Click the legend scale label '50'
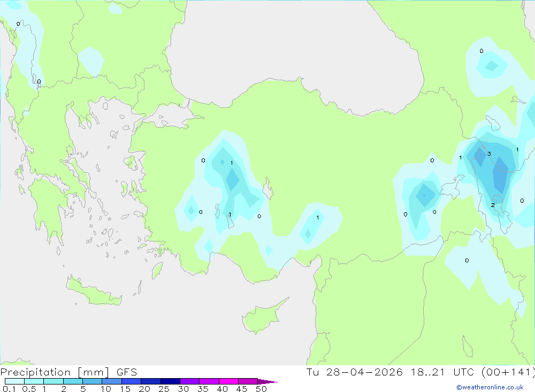Viewport: 535px width, 392px height. point(261,389)
